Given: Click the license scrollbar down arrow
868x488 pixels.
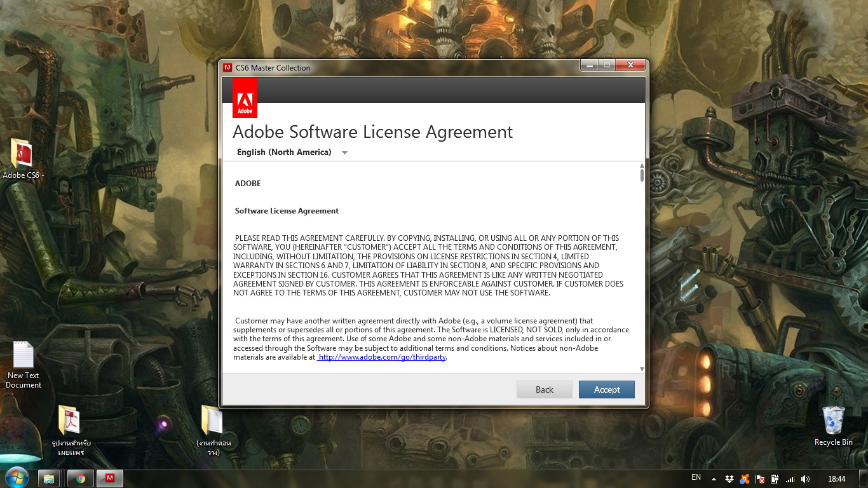Looking at the screenshot, I should click(x=642, y=369).
